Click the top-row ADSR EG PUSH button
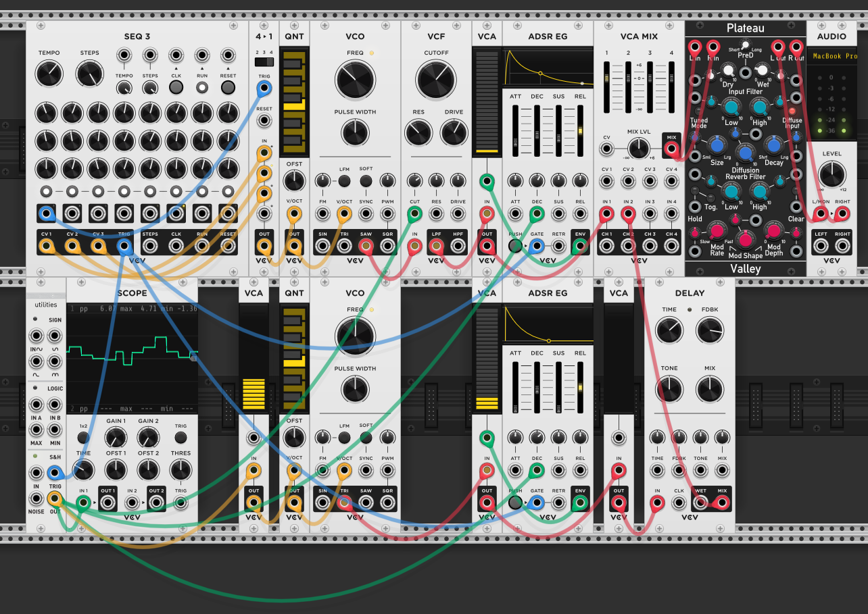 (515, 246)
